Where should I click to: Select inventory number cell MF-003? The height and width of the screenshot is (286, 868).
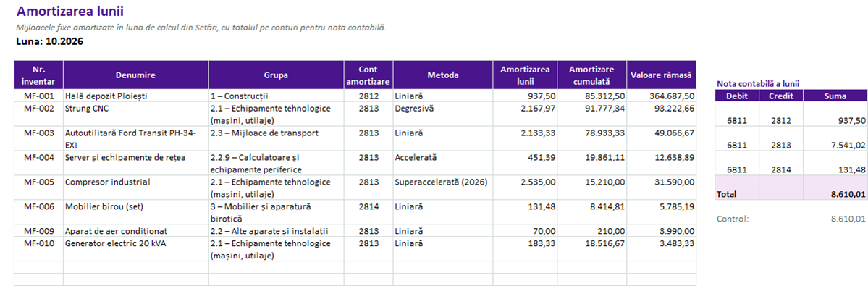tap(39, 139)
